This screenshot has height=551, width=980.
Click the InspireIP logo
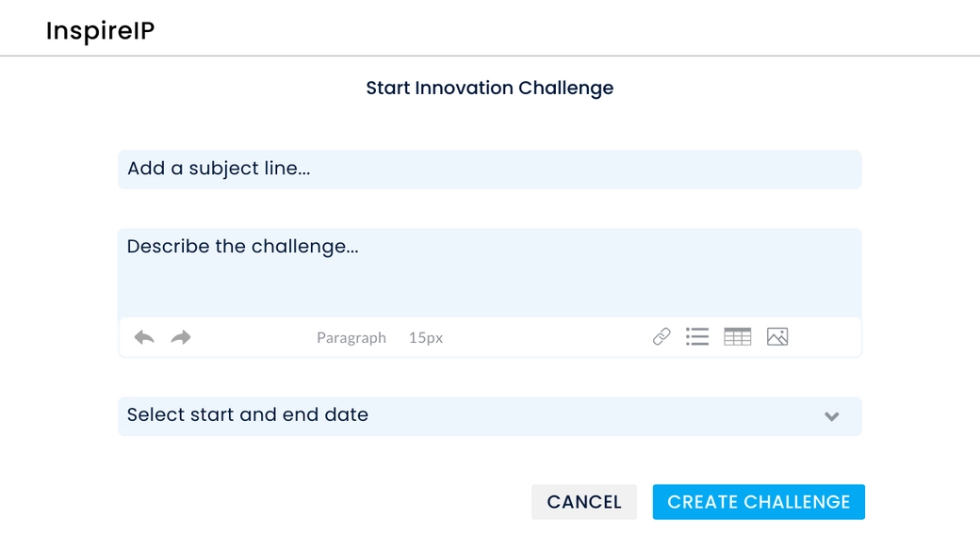[x=100, y=31]
